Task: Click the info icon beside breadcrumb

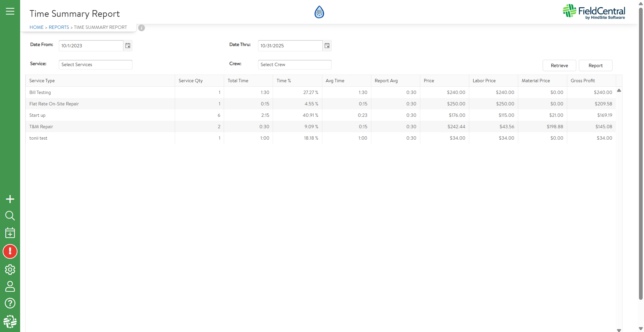Action: [142, 28]
